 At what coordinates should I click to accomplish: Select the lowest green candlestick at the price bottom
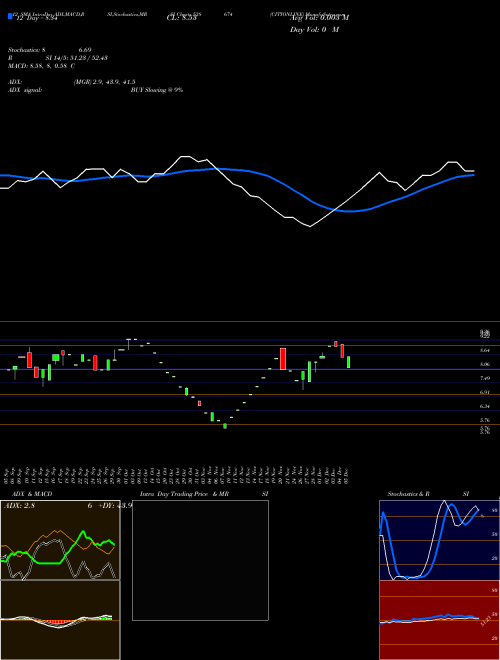(x=225, y=426)
